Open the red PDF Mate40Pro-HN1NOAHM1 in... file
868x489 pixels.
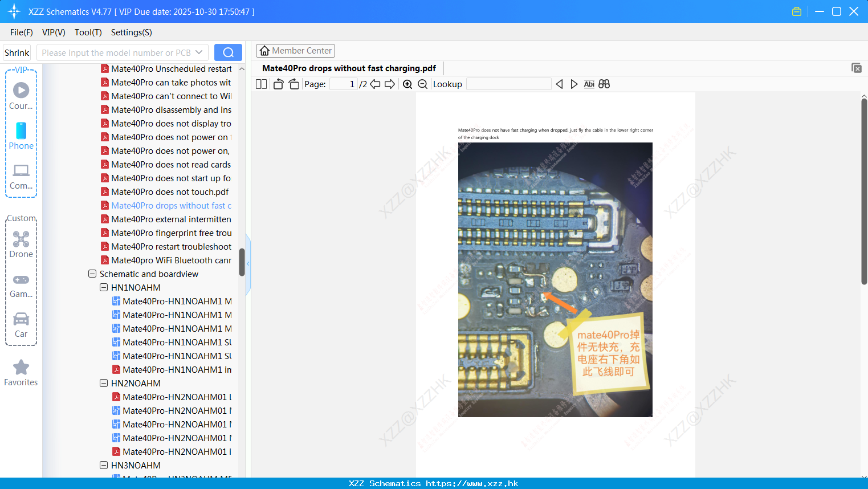coord(172,369)
